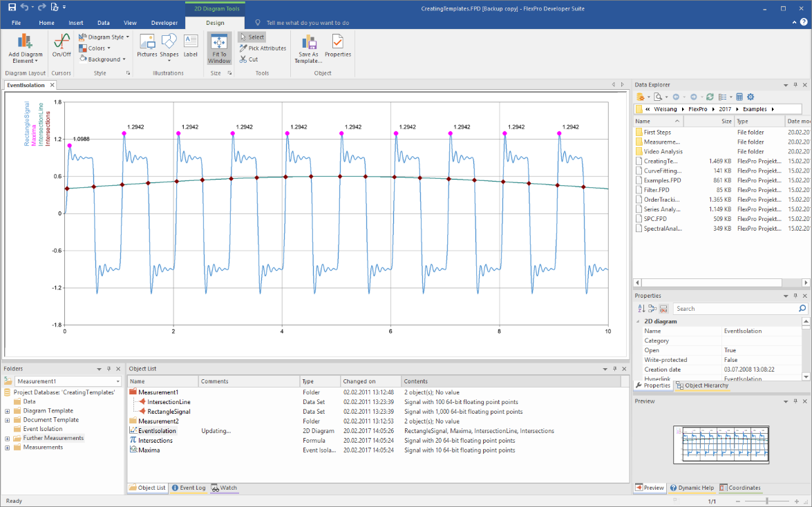Screen dimensions: 812x507
Task: Toggle the Fit To Window option
Action: 219,48
